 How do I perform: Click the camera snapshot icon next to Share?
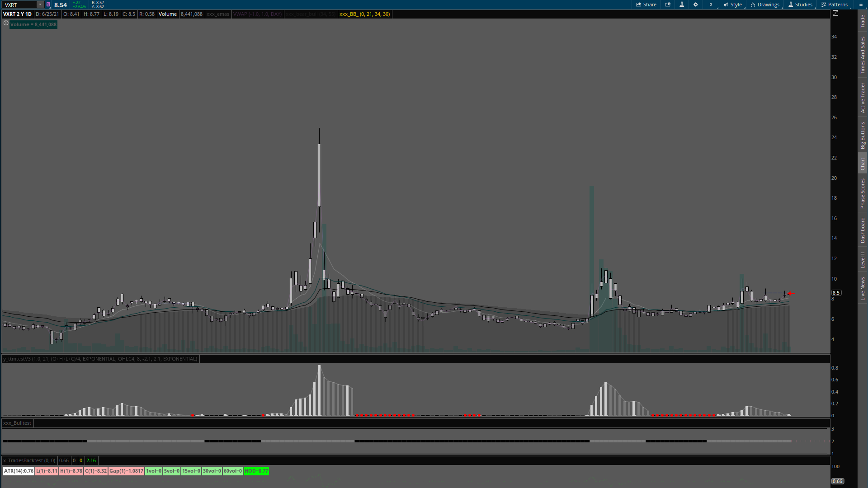[x=668, y=5]
